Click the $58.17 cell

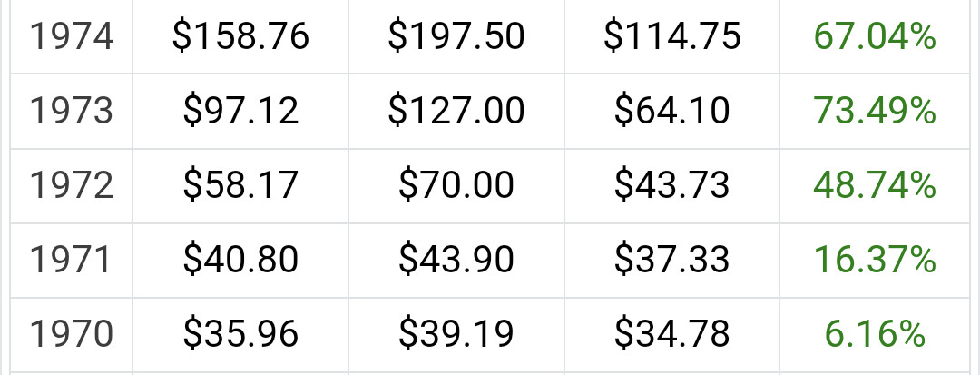(x=240, y=186)
